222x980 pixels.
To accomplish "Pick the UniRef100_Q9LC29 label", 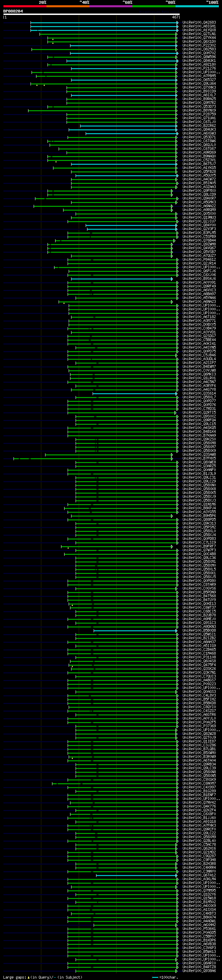I will 199,481.
